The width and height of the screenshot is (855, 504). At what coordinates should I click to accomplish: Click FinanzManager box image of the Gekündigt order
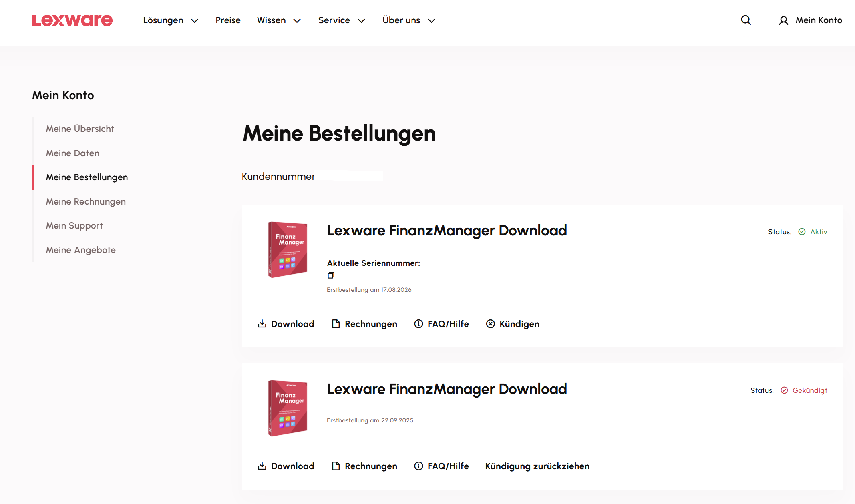pyautogui.click(x=287, y=408)
